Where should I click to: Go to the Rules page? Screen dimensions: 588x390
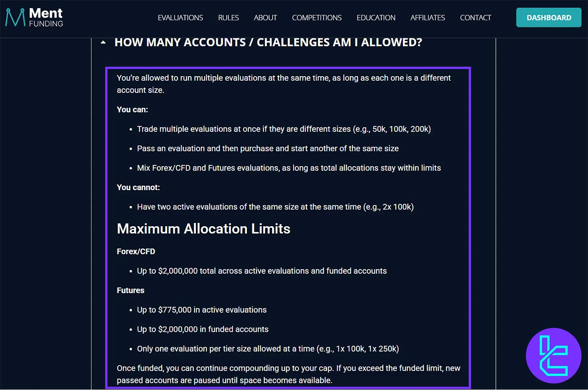228,18
